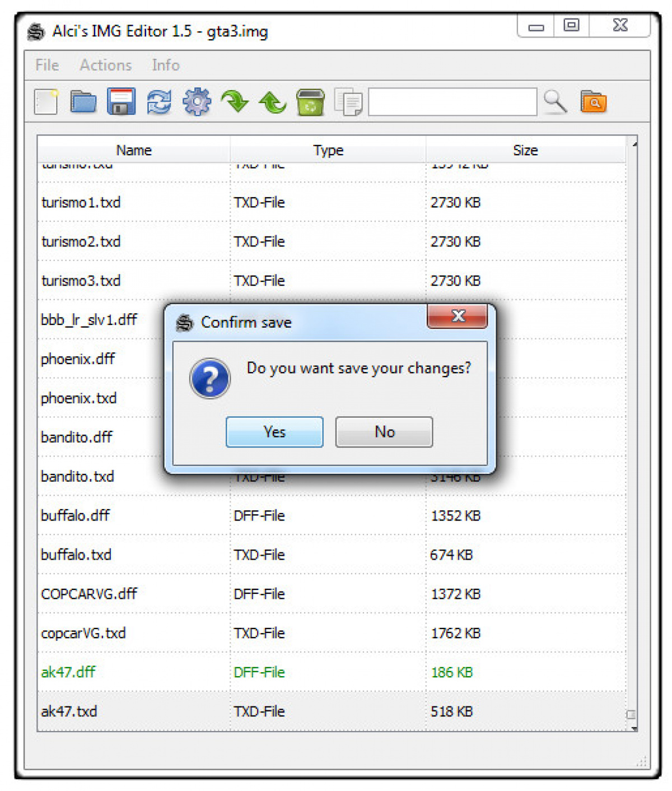Select the turismo2.txd file row
672x791 pixels.
(x=332, y=241)
